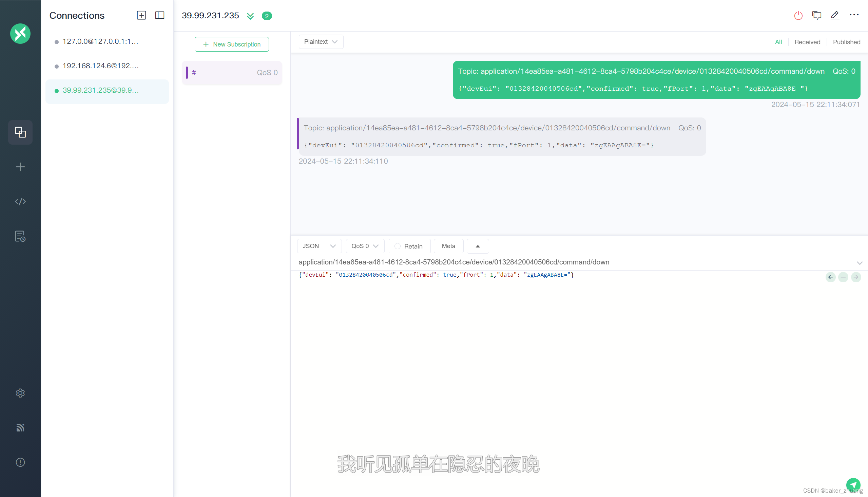
Task: Open the QoS 0 dropdown
Action: (365, 246)
